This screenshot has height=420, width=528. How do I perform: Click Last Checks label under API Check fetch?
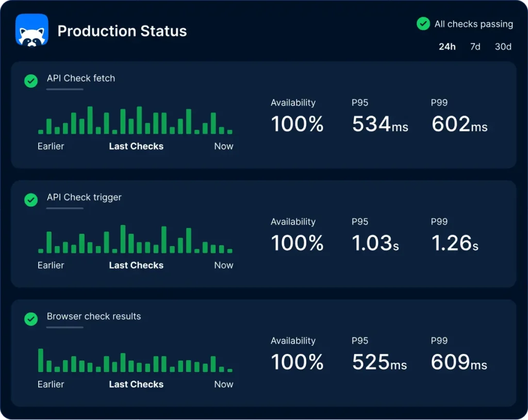tap(136, 147)
